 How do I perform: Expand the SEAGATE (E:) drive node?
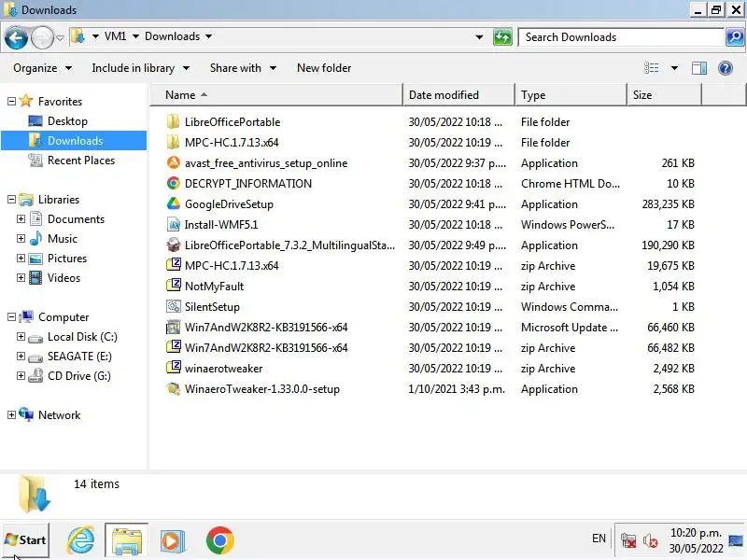click(21, 356)
